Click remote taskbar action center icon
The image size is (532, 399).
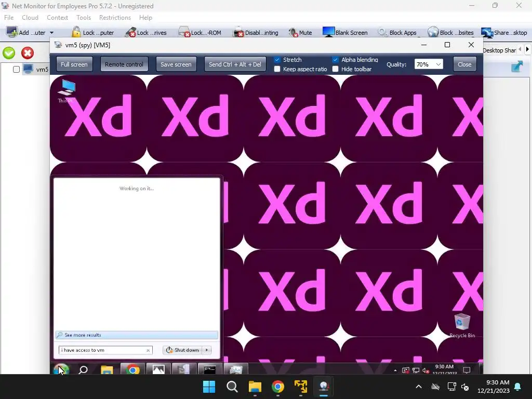[x=467, y=370]
